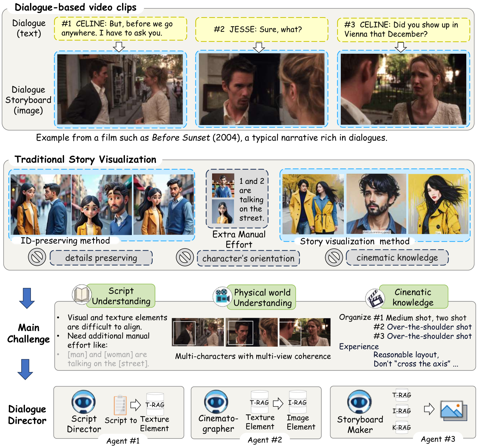
Task: Click the 'Agent #2' label
Action: [x=265, y=440]
